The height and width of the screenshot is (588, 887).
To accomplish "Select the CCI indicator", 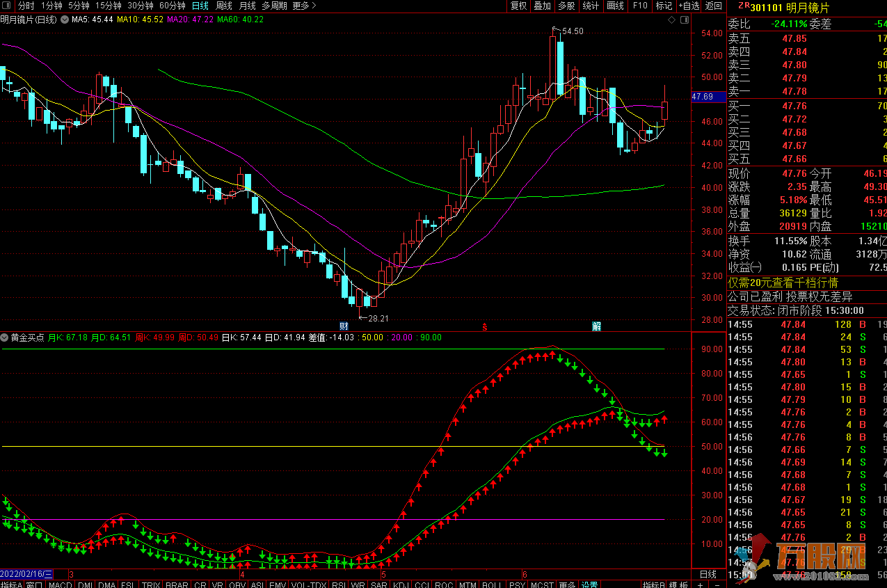I will click(422, 585).
